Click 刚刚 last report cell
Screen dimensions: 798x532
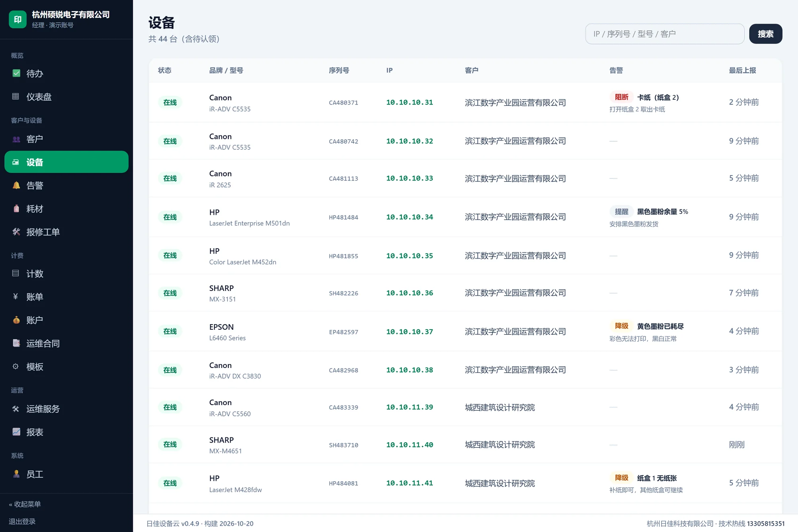point(737,445)
